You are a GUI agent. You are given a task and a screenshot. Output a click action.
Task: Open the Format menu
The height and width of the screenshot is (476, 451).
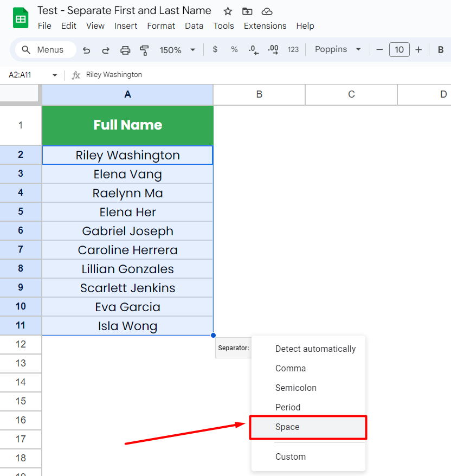coord(161,26)
